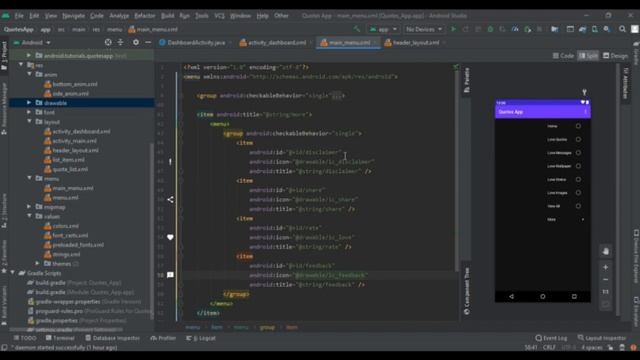The width and height of the screenshot is (640, 360).
Task: Switch editor to Design view mode
Action: (x=615, y=56)
